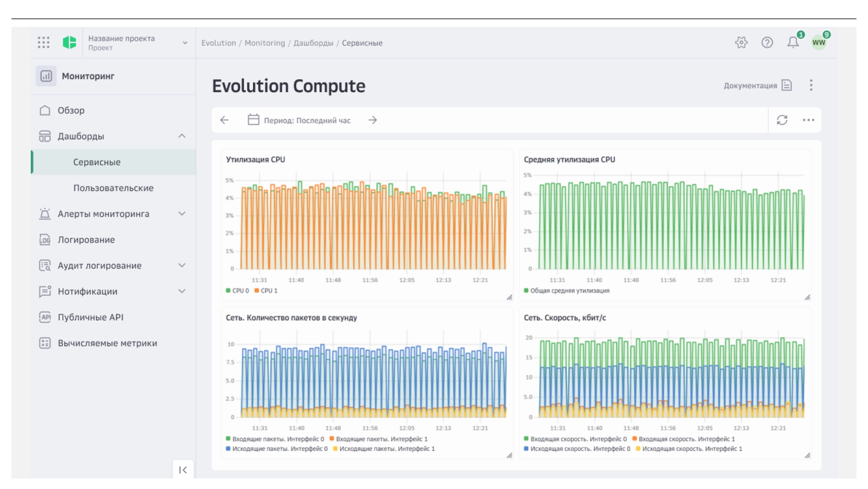The image size is (868, 489).
Task: Click the Обзор home icon
Action: (x=45, y=110)
